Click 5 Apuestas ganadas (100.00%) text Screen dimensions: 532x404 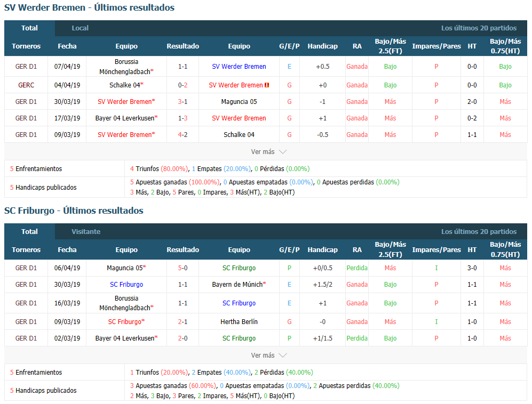coord(175,182)
